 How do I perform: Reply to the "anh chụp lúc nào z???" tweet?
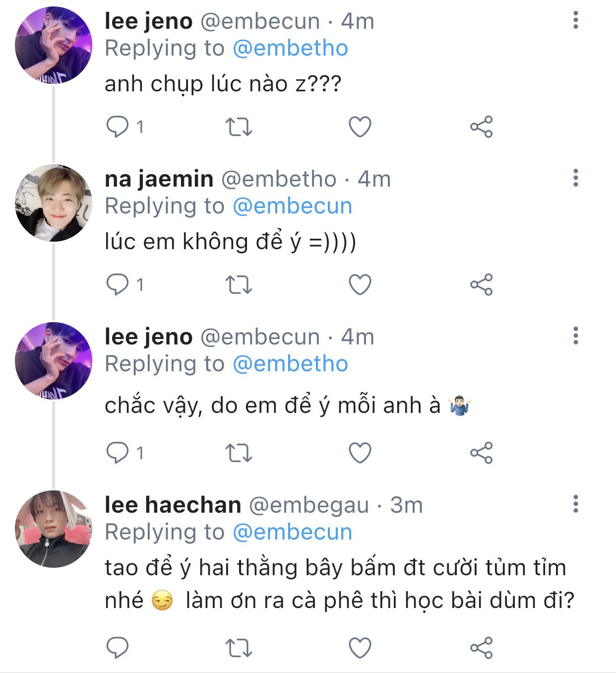[118, 127]
